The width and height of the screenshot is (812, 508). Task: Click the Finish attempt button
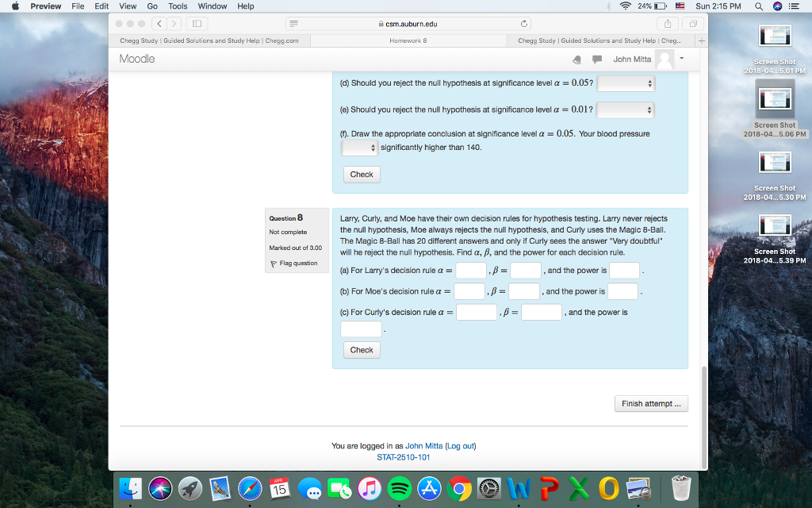(651, 403)
